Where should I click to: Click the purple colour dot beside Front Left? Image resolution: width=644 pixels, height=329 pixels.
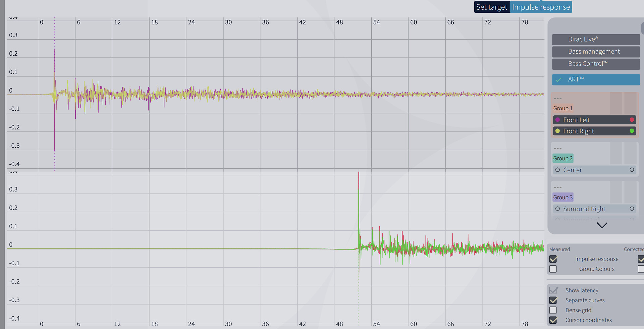click(557, 120)
